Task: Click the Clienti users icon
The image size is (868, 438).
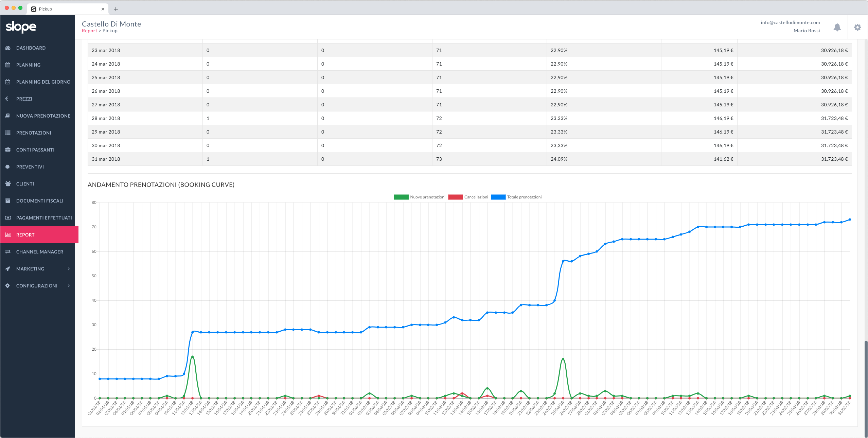Action: (8, 184)
